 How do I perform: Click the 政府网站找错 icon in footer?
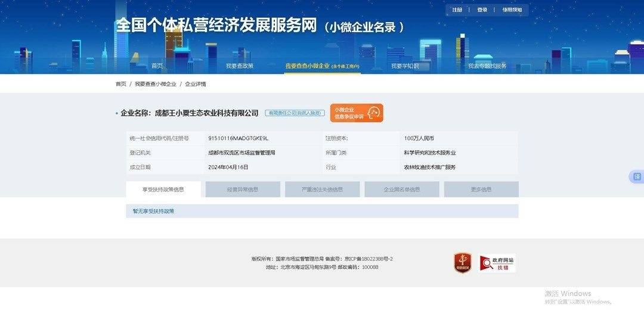497,263
